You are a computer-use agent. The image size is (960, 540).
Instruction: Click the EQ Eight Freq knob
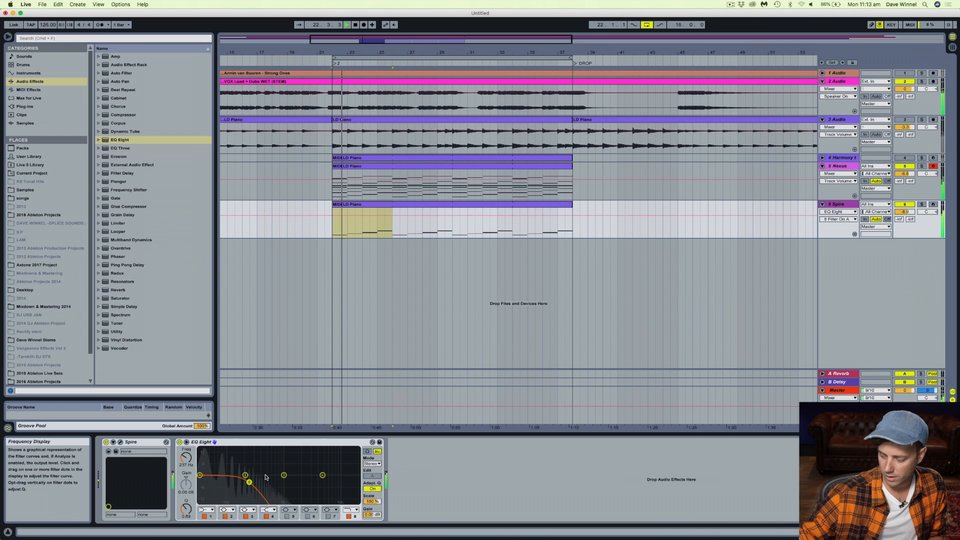pos(186,457)
